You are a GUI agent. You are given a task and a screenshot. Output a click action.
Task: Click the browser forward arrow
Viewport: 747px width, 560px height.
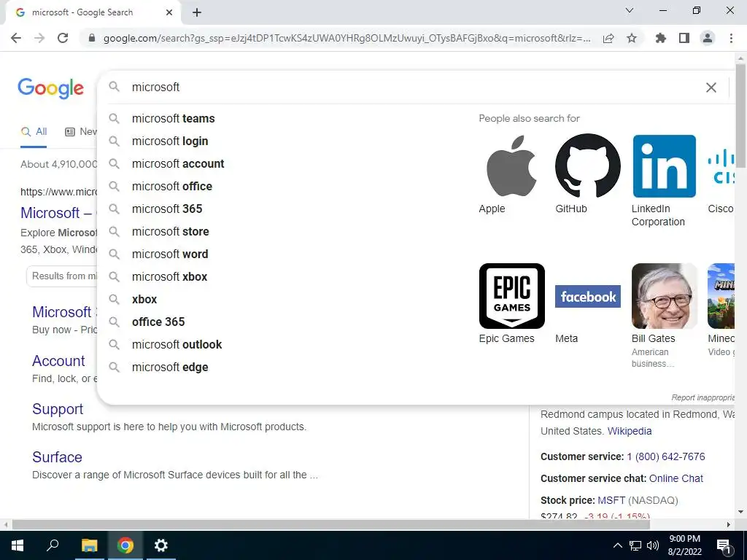point(39,38)
